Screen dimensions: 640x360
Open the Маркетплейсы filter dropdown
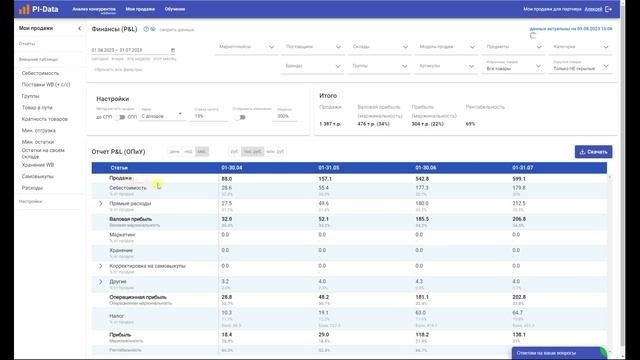tap(246, 47)
